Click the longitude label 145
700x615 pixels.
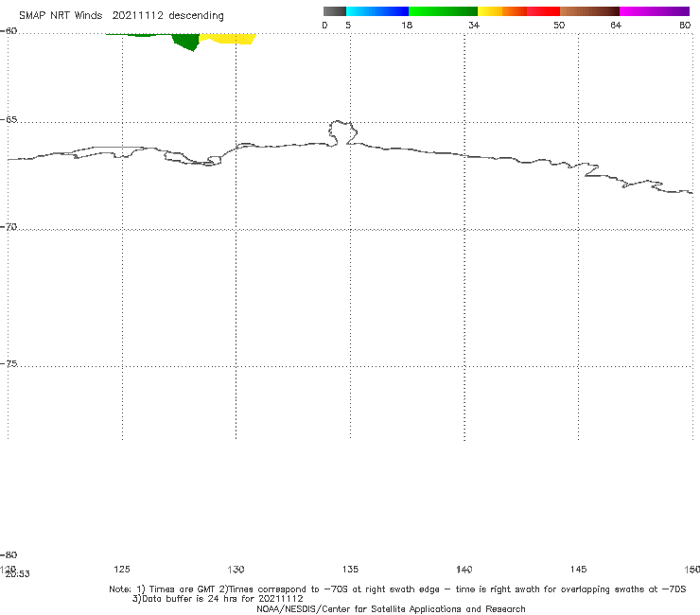click(579, 570)
